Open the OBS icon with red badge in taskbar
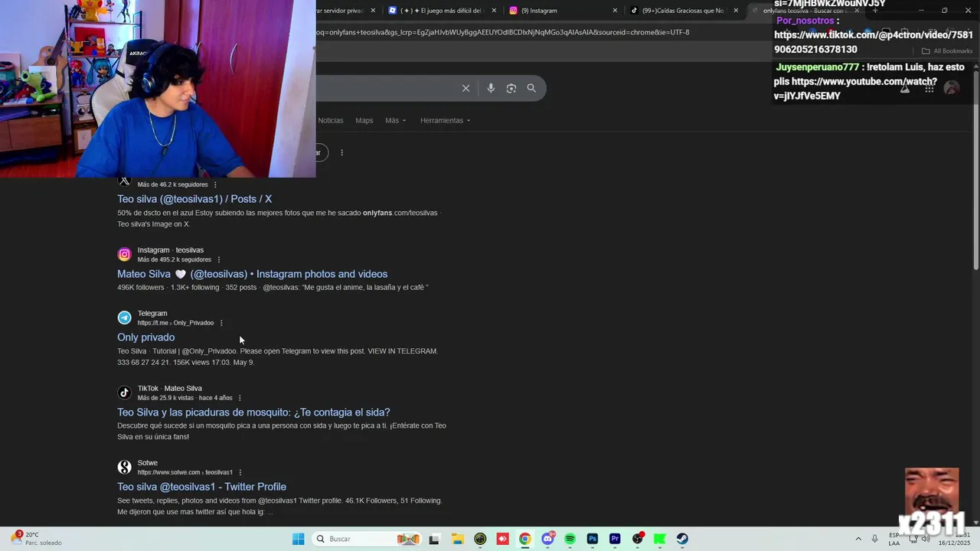The height and width of the screenshot is (551, 980). pos(637,539)
